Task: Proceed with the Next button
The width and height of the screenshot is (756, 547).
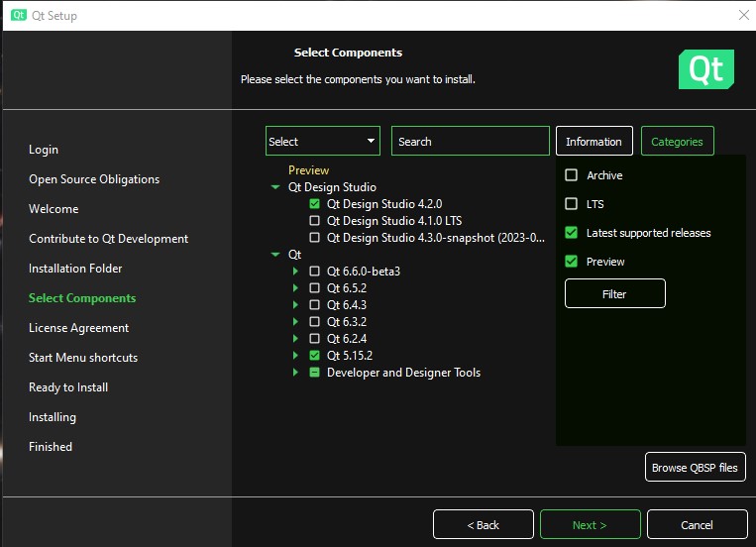Action: (591, 524)
